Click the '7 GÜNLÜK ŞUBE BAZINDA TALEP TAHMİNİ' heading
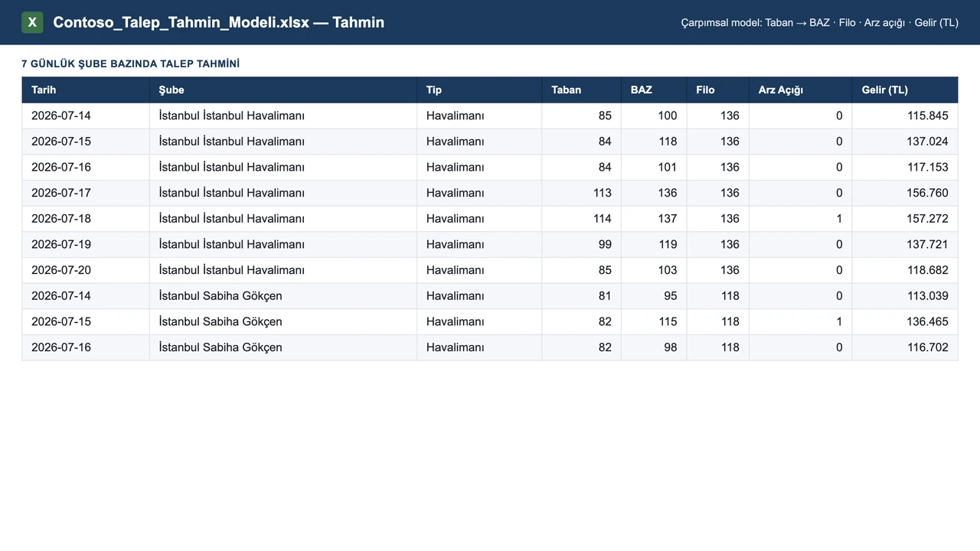The image size is (980, 551). (x=130, y=64)
